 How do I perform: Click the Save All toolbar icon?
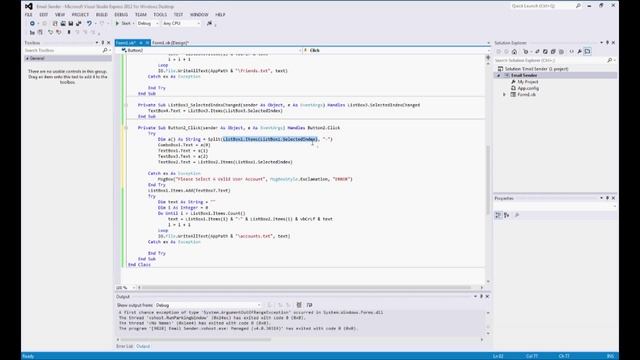78,24
